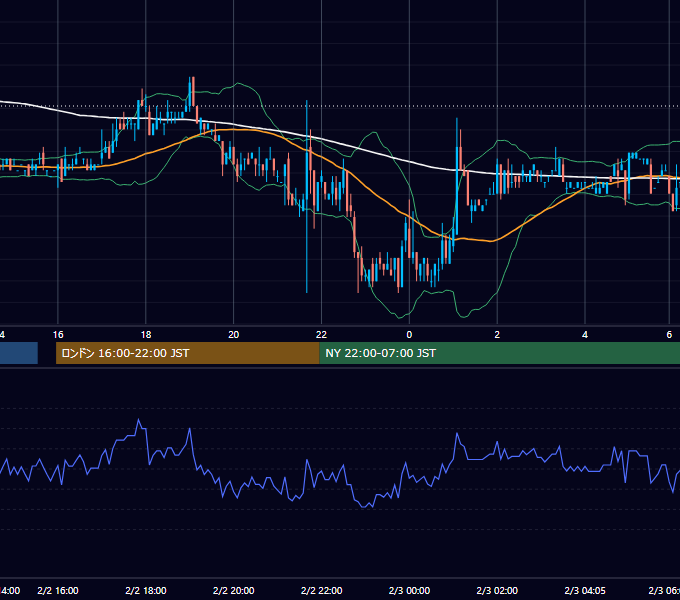
Task: Click the 2/3 00:00 label on indicator axis
Action: pos(409,590)
